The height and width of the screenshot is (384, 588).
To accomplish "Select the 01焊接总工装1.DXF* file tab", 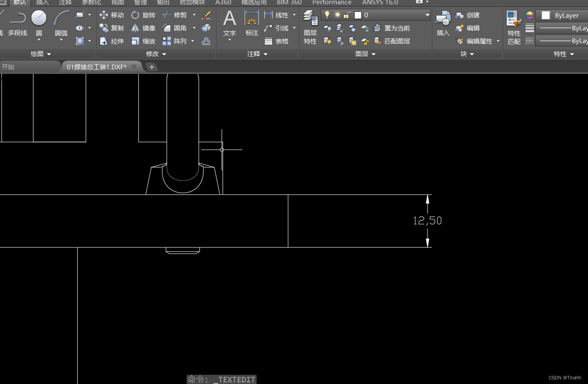I will [x=97, y=67].
